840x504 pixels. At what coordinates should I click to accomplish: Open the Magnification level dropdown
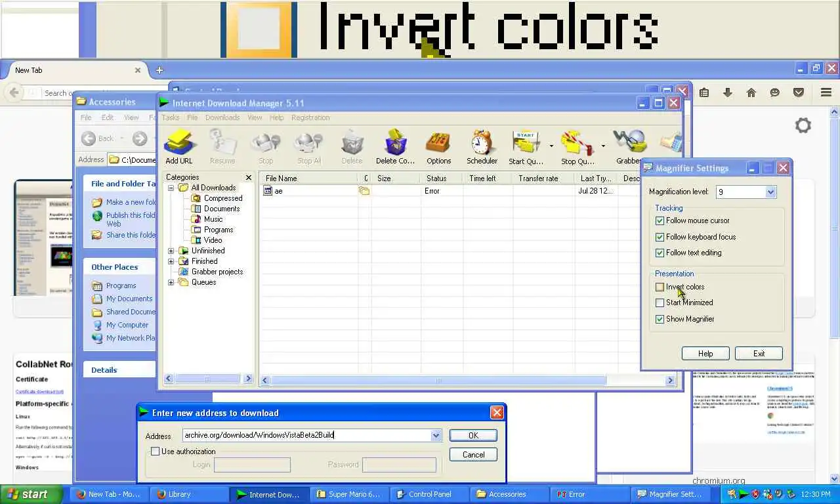(770, 192)
